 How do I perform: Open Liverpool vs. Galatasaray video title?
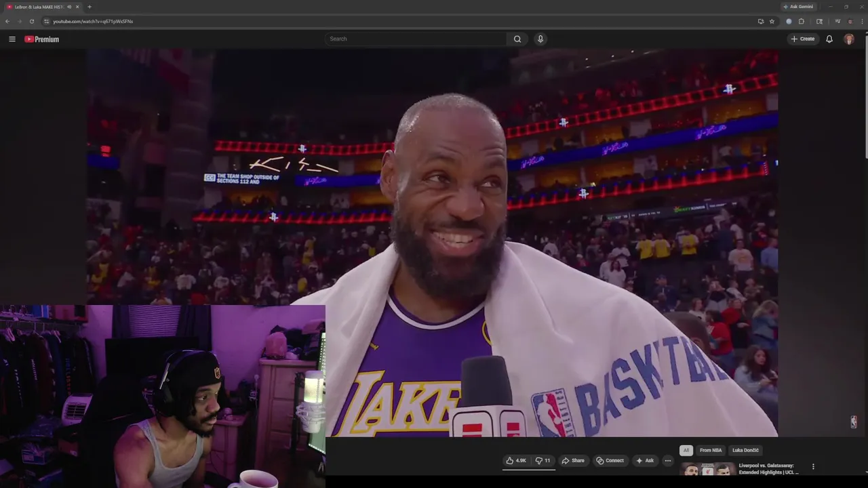768,469
